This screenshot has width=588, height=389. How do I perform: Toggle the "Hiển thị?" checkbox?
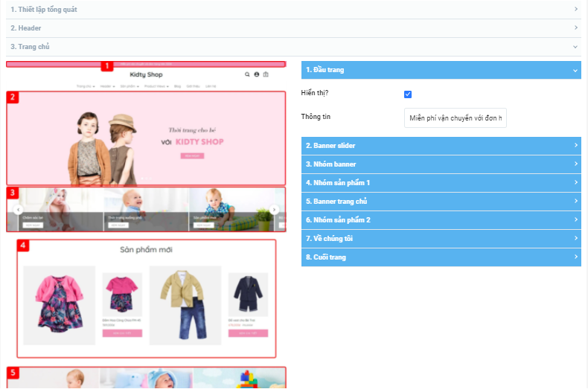[x=408, y=94]
